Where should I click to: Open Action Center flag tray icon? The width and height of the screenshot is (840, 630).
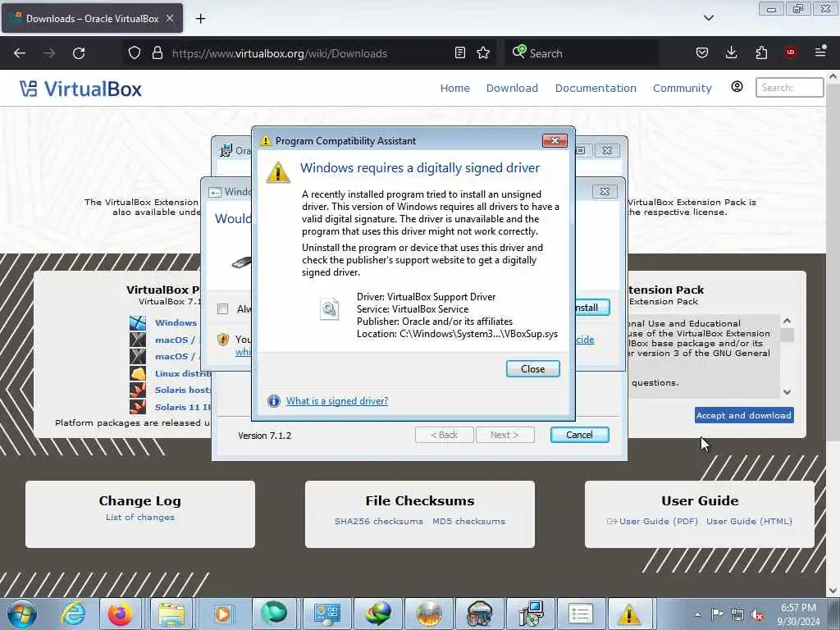pyautogui.click(x=717, y=614)
